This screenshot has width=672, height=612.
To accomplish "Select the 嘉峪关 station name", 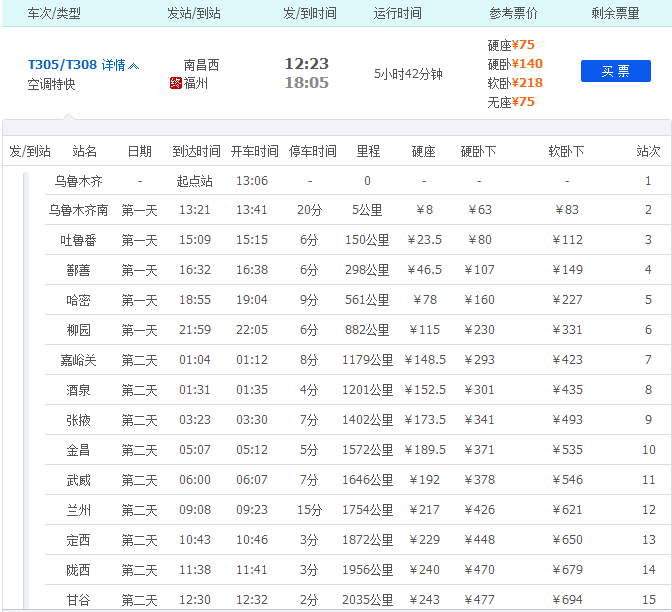I will tap(78, 360).
